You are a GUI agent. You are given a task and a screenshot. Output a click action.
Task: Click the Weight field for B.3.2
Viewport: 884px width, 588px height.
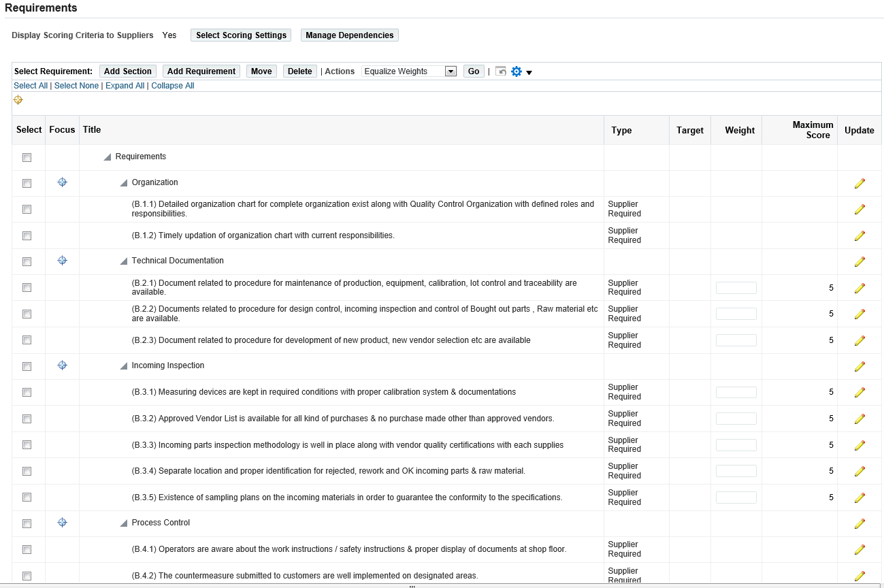(736, 419)
